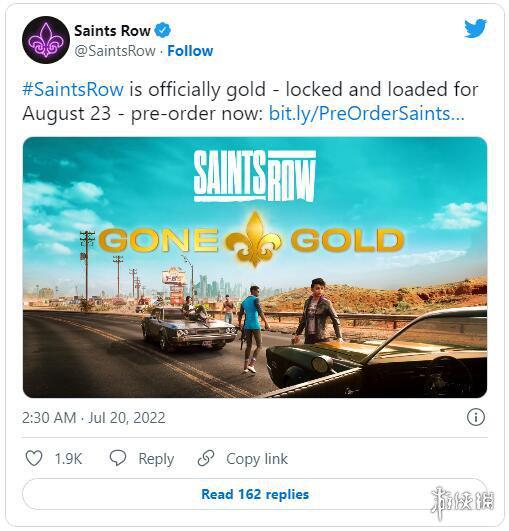Click the Twitter bird logo
Screen dimensions: 509x531
pos(475,29)
